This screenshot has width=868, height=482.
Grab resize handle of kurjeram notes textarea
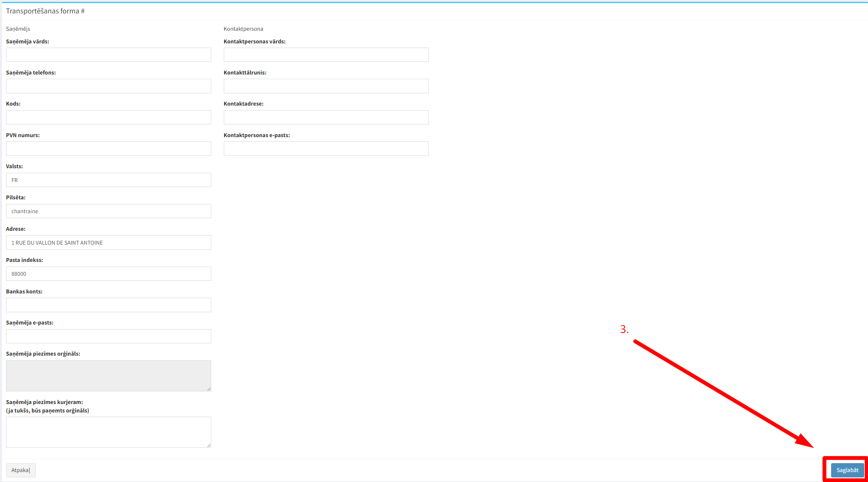pyautogui.click(x=209, y=446)
